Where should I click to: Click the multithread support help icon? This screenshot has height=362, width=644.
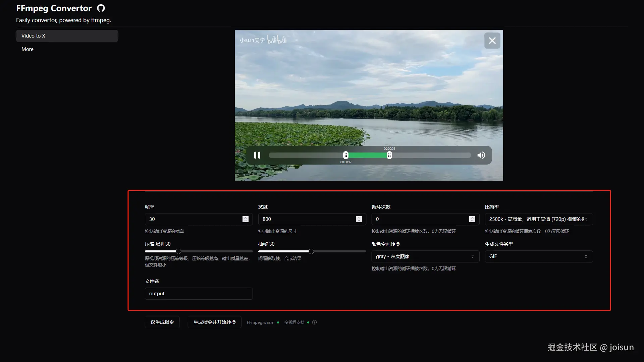point(314,322)
